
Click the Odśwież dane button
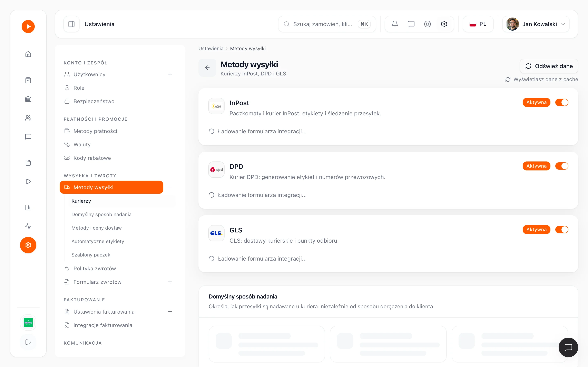pos(549,66)
